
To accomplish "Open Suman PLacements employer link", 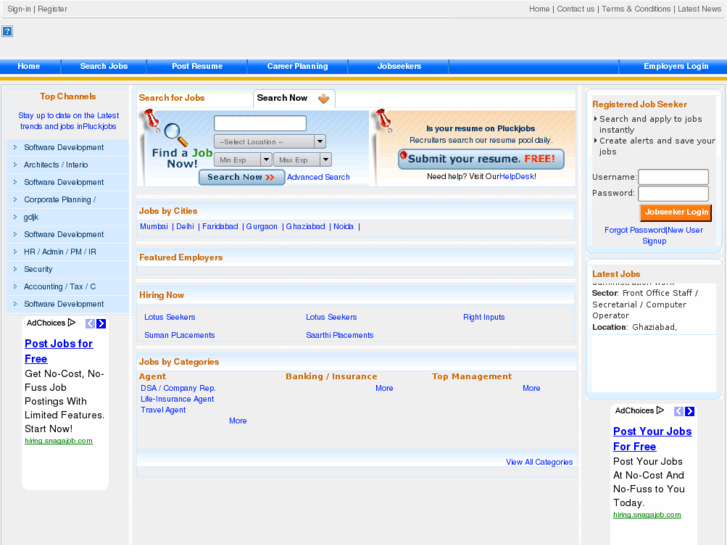I will pos(179,335).
